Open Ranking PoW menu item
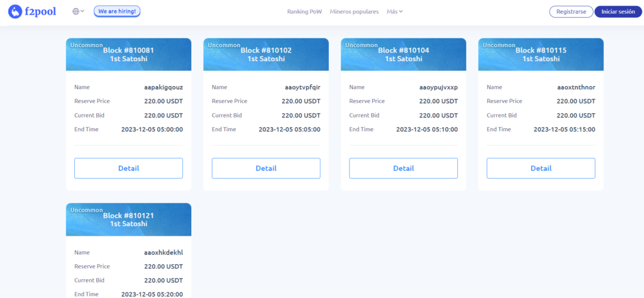Viewport: 644px width, 298px height. click(x=304, y=11)
